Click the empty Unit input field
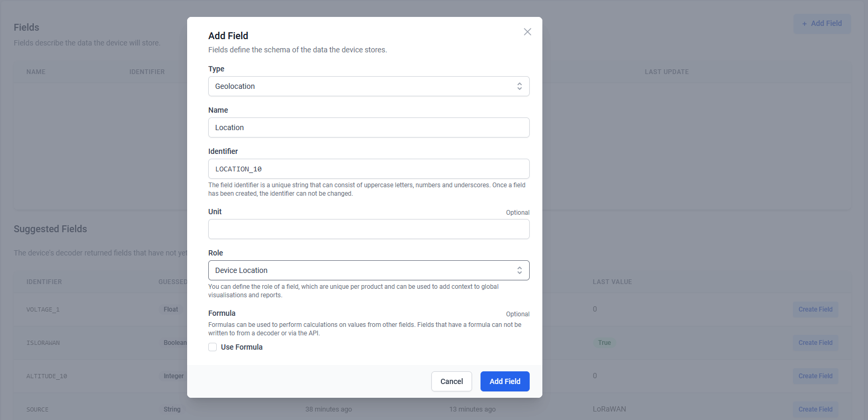 tap(368, 229)
